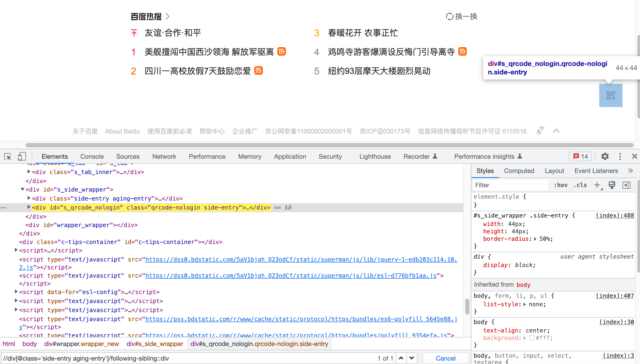Toggle computed styles sidebar icon
This screenshot has width=640, height=364.
coord(626,185)
